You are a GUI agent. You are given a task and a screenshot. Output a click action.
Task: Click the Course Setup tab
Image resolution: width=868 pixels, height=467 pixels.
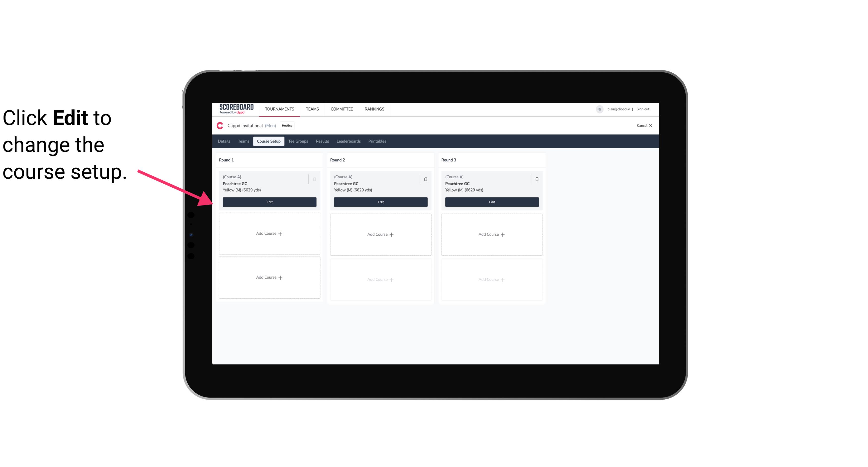pyautogui.click(x=268, y=141)
